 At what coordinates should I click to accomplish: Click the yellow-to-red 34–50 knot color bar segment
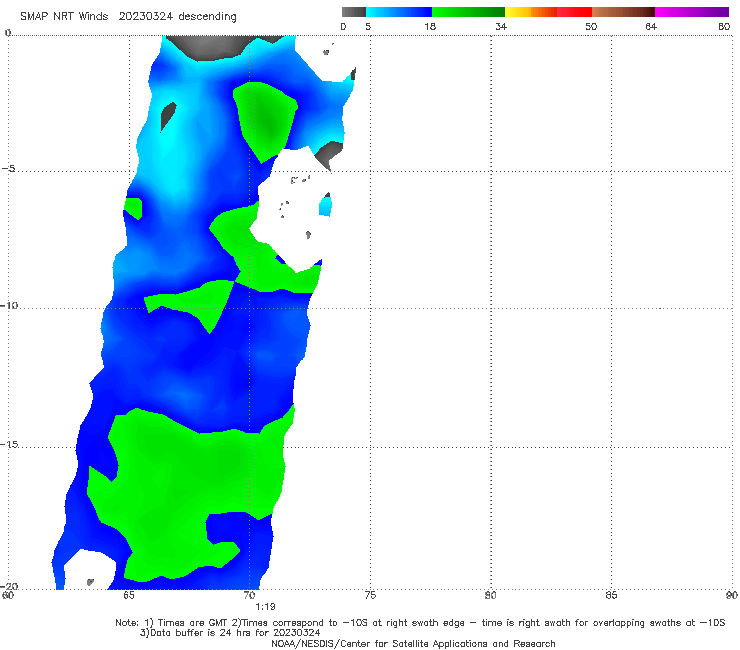[x=548, y=12]
